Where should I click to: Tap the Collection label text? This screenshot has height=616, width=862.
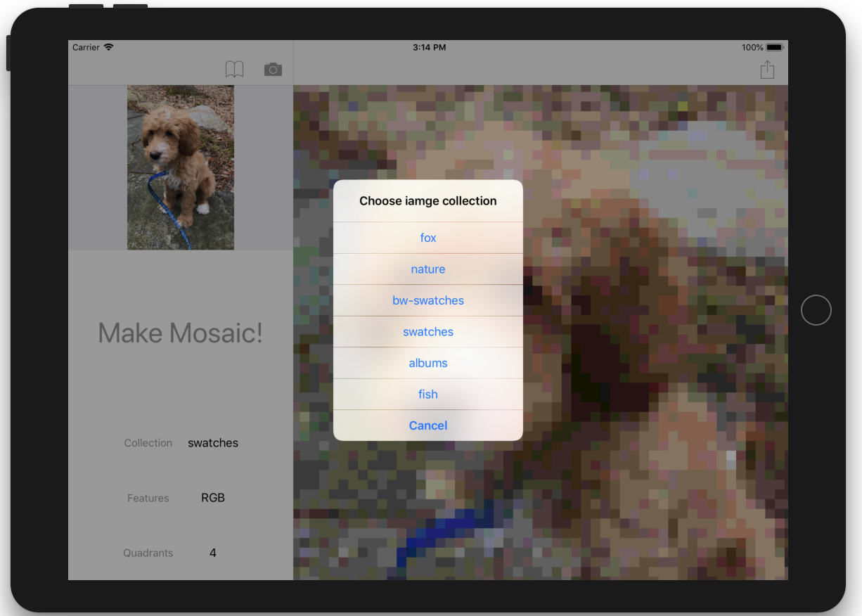click(x=148, y=443)
